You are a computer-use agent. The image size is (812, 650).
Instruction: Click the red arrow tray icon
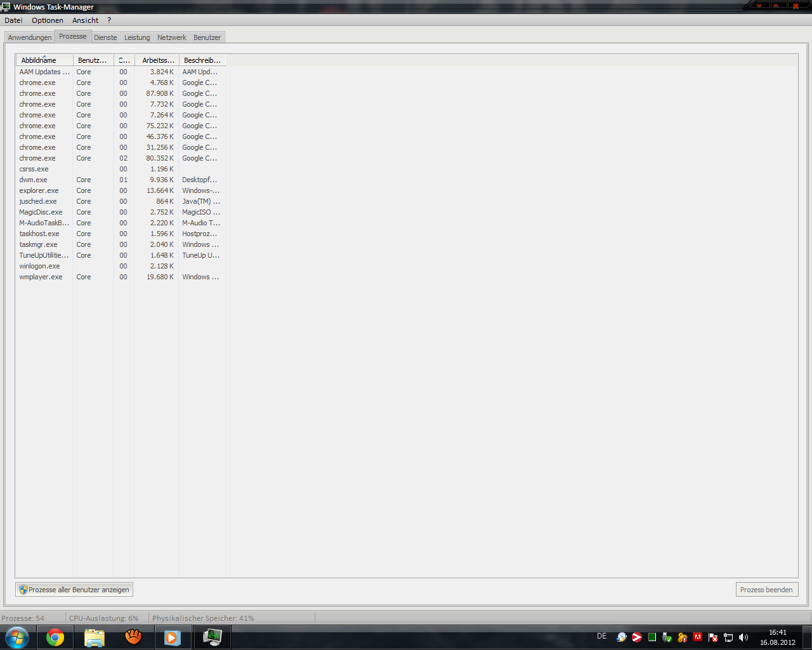pos(637,637)
